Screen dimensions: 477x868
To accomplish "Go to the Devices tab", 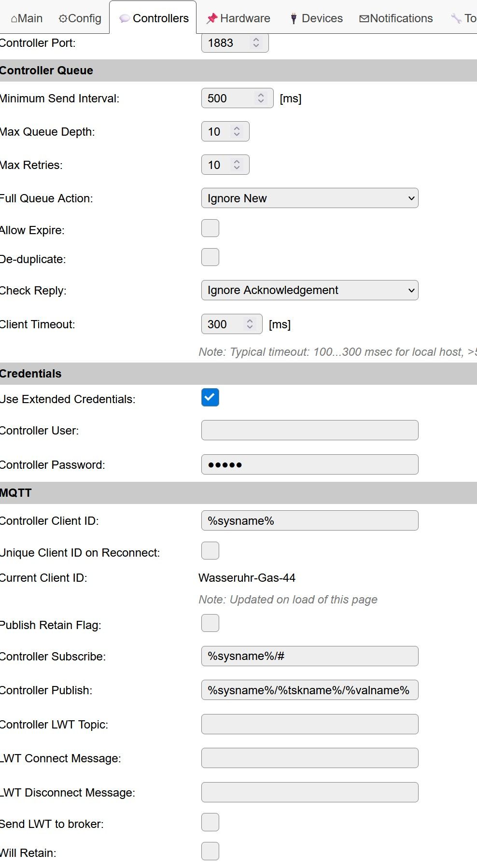I will pyautogui.click(x=316, y=18).
